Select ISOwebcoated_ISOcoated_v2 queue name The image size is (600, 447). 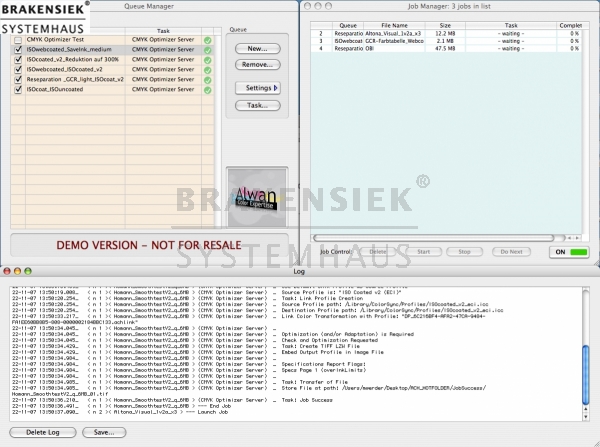click(64, 69)
